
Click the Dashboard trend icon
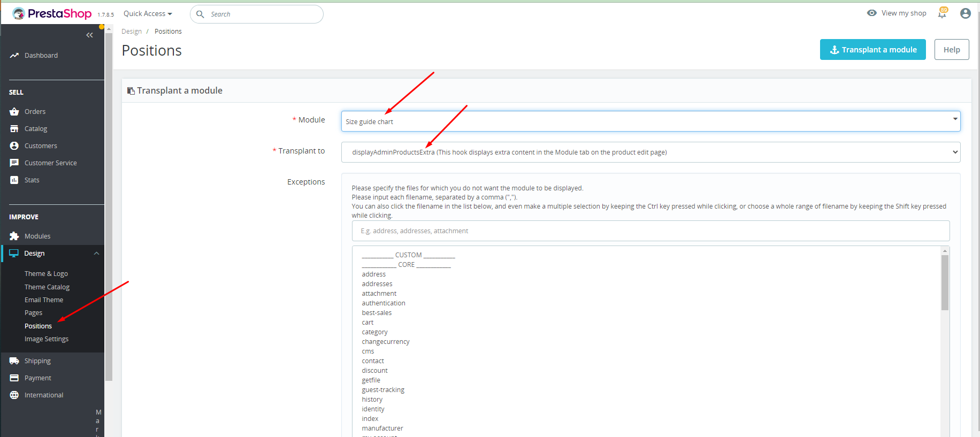click(x=14, y=56)
